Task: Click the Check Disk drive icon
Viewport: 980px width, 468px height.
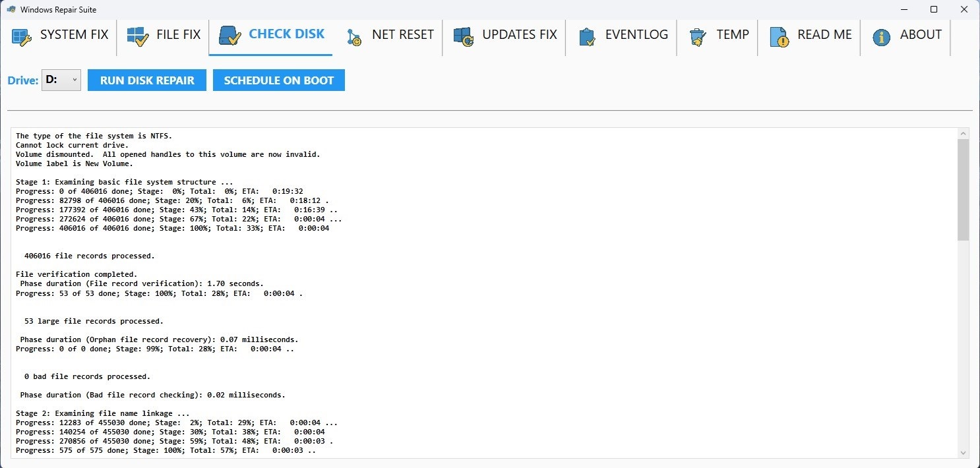Action: 230,36
